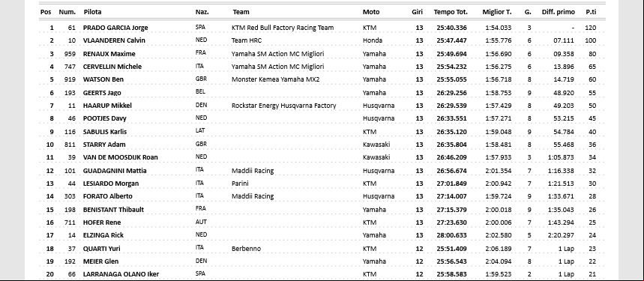Click LESIARDO Morgan's Parini team
Image resolution: width=644 pixels, height=281 pixels.
click(240, 184)
